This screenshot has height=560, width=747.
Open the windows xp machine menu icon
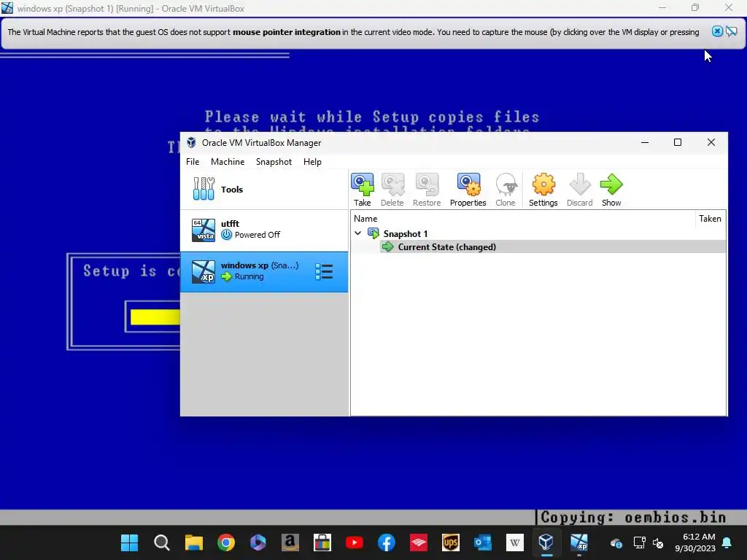pos(324,272)
